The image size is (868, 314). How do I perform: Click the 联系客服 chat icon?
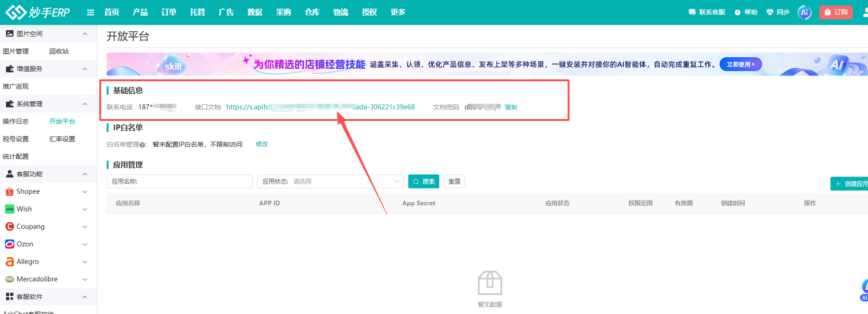[692, 12]
